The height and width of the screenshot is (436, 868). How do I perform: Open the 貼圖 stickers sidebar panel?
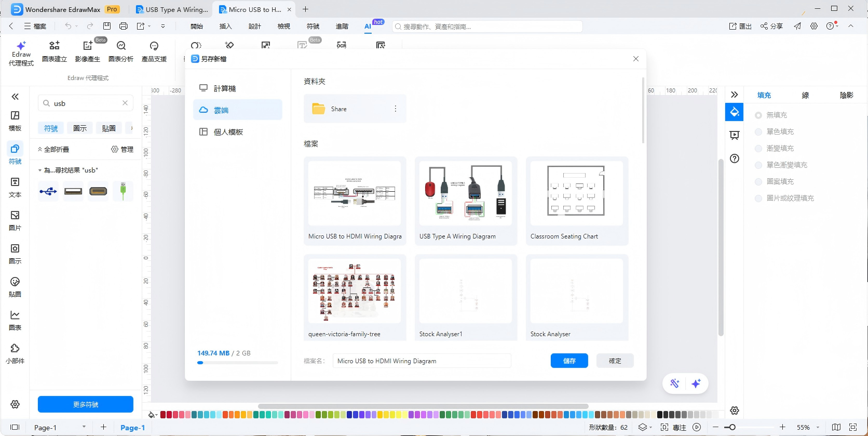15,287
